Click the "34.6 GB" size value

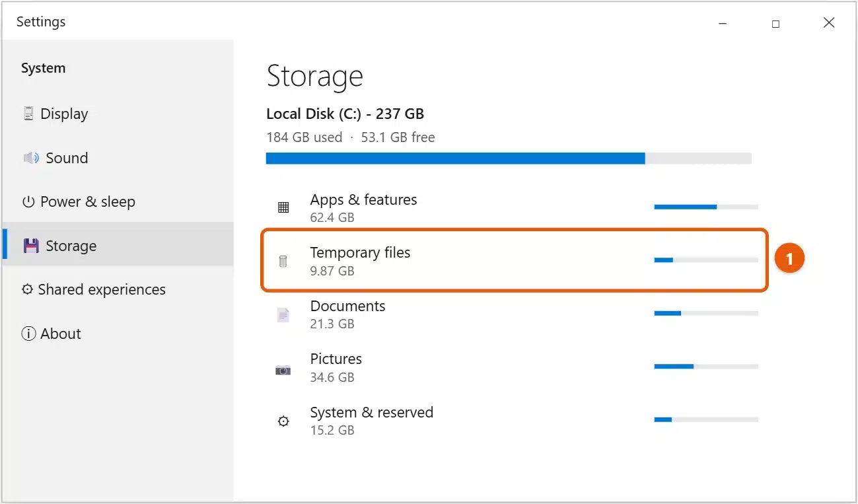(x=332, y=377)
